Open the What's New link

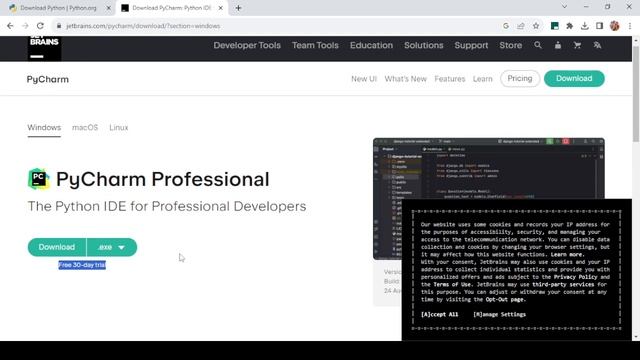point(406,79)
